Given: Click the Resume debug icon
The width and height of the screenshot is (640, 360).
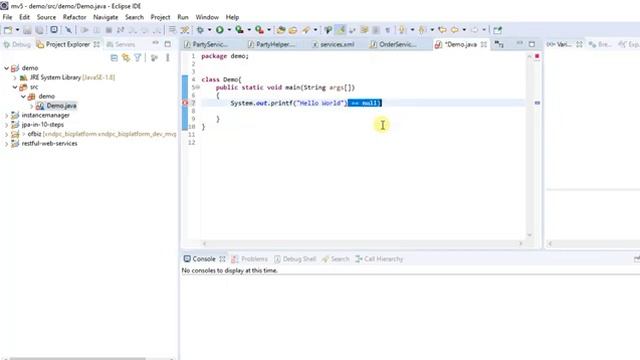Looking at the screenshot, I should 84,30.
